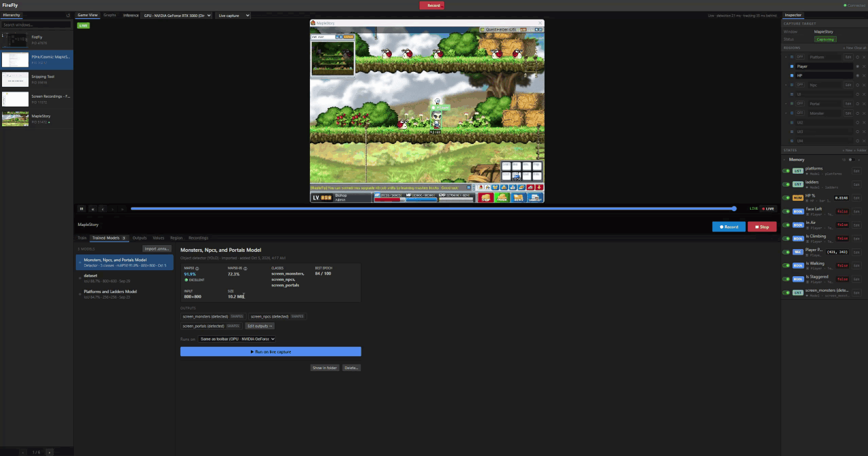Click Clear all in the Regions header
Viewport: 868px width, 456px height.
coord(859,48)
